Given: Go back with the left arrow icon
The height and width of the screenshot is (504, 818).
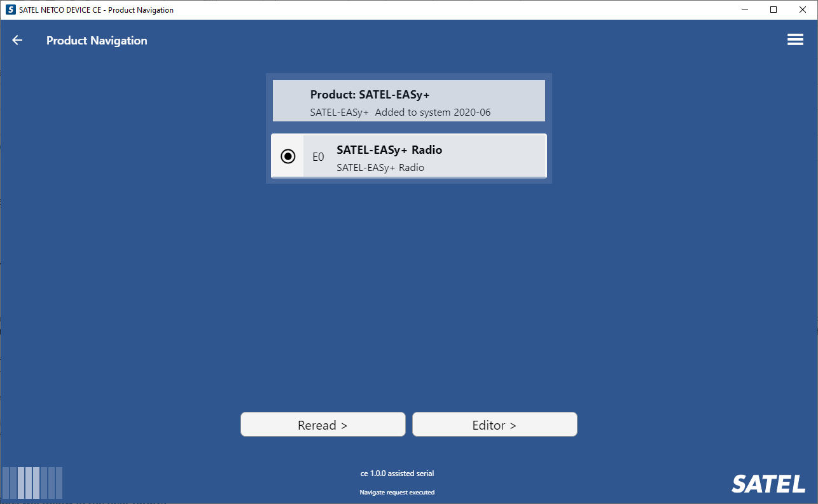Looking at the screenshot, I should pyautogui.click(x=17, y=40).
